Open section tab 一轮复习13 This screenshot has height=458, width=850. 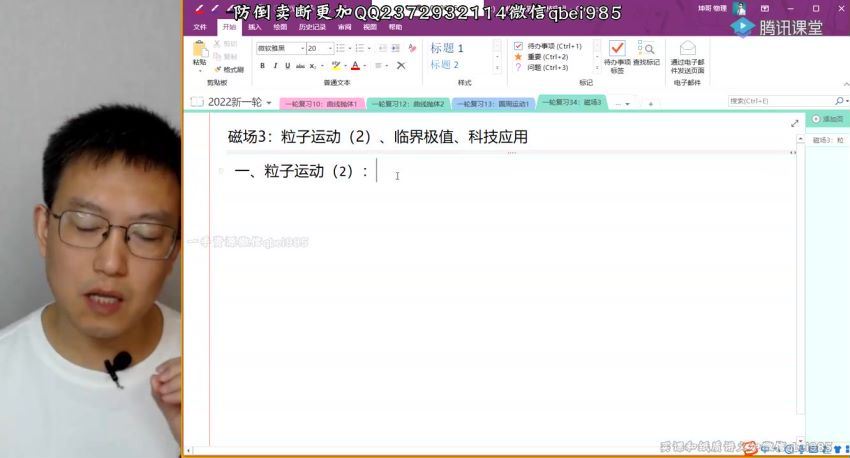[493, 104]
